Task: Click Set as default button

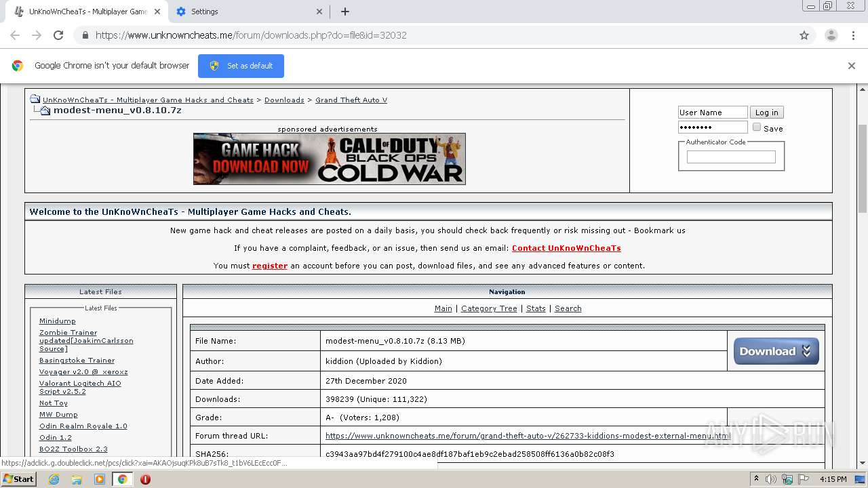Action: click(x=241, y=66)
